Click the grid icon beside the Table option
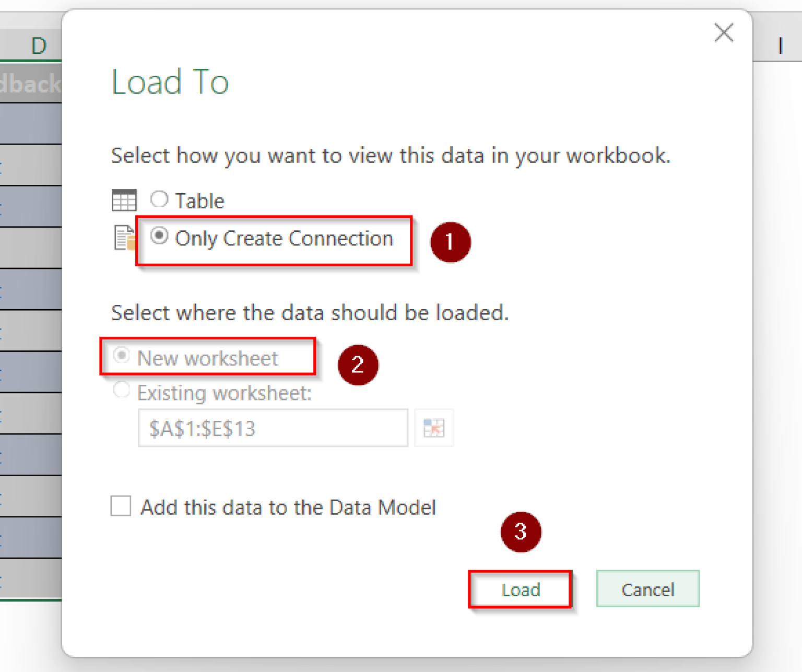 coord(124,199)
